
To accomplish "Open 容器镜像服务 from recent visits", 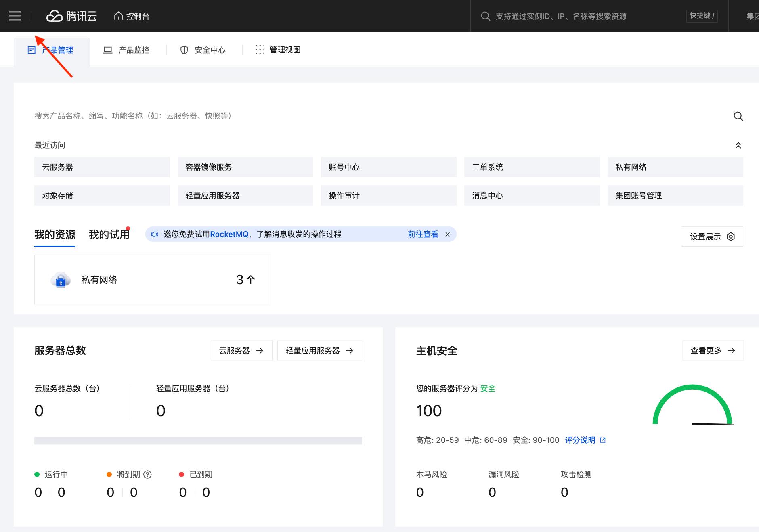I will (x=245, y=167).
